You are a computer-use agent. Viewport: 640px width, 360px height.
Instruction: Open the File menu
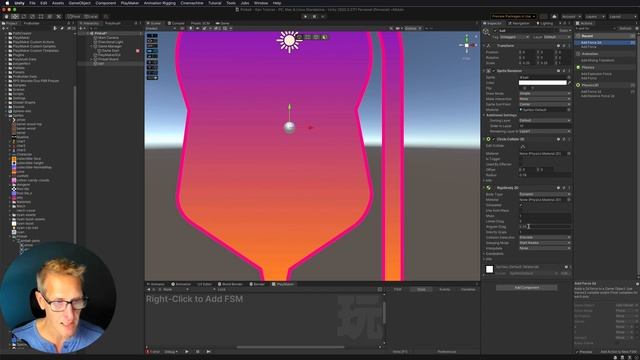pos(32,3)
